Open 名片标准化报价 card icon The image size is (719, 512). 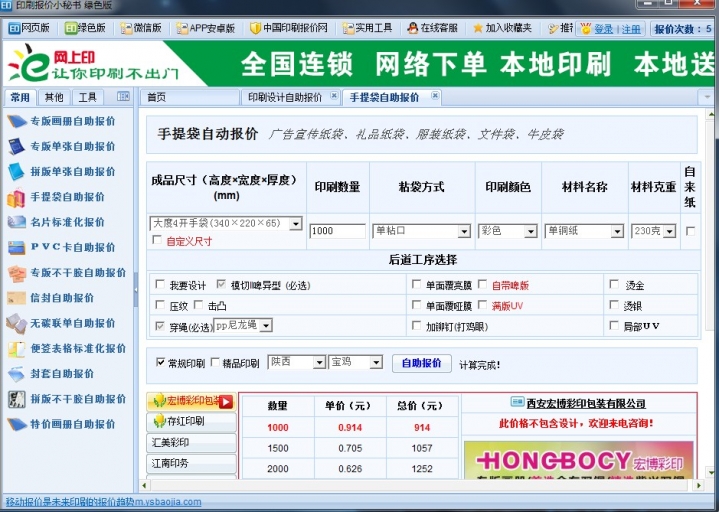point(17,222)
